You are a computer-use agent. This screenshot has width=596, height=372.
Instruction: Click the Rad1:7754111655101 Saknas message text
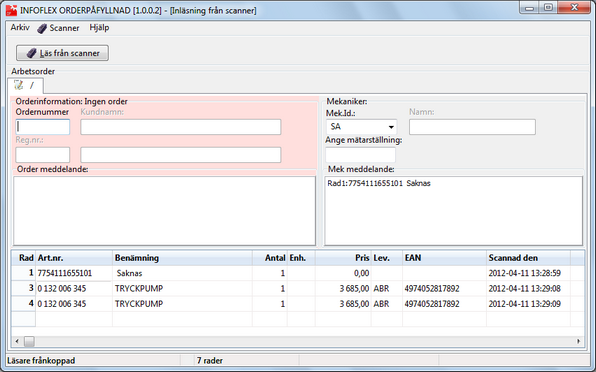[x=379, y=183]
